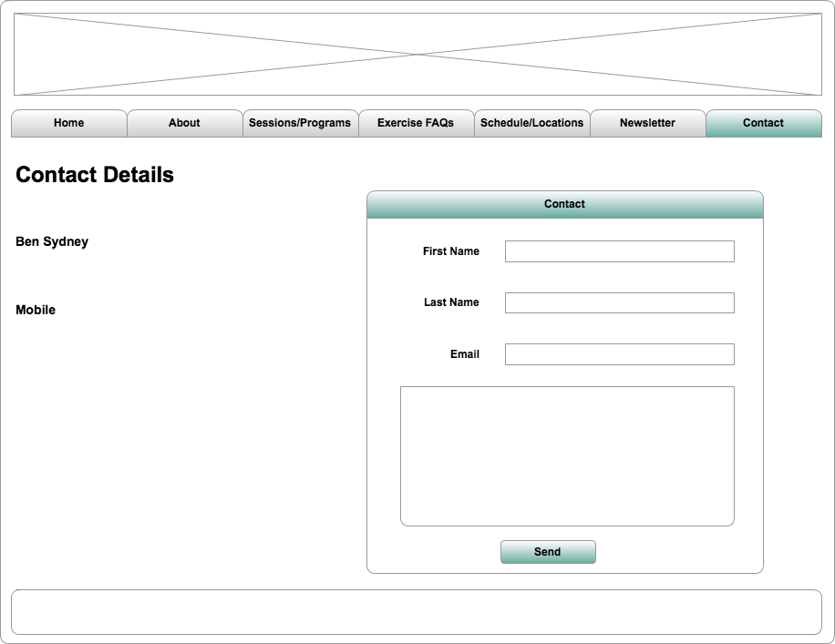
Task: Click the Contact panel header bar
Action: click(563, 204)
